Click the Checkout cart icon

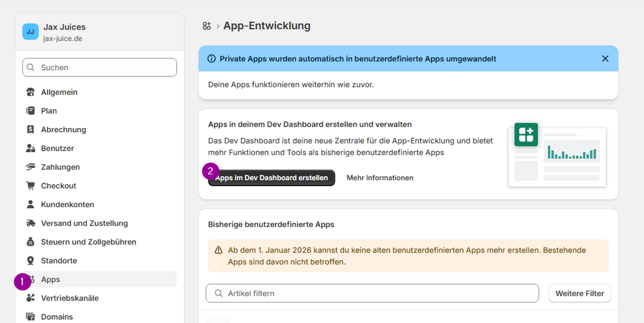(30, 186)
